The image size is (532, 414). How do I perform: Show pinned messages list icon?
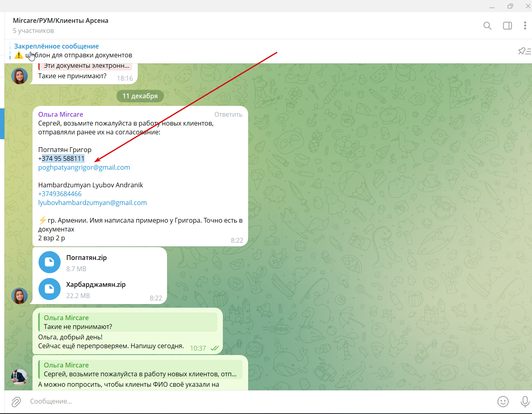click(524, 51)
